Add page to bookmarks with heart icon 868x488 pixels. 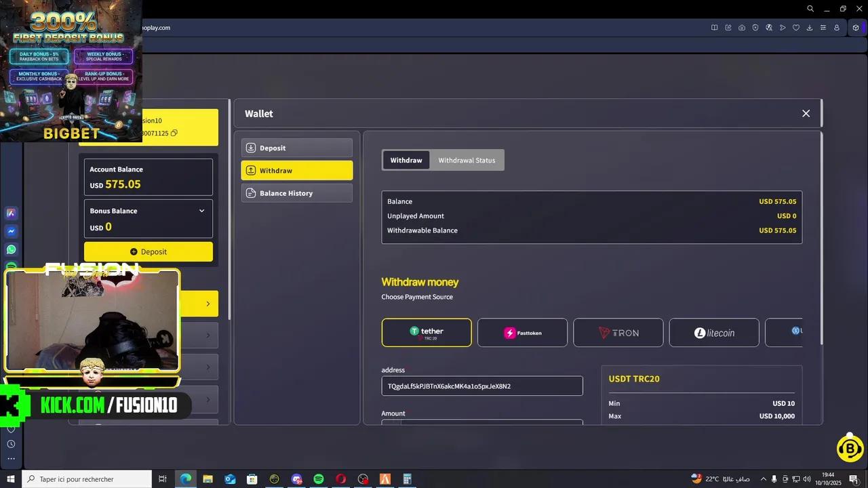coord(796,28)
